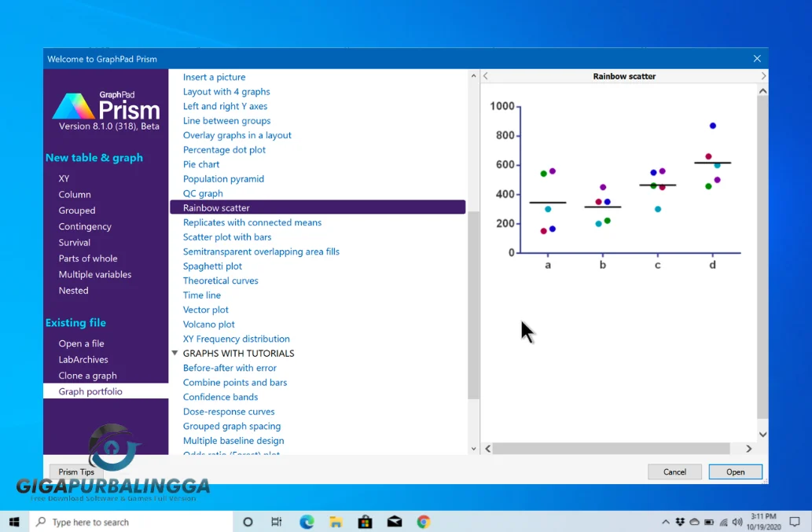Select Pie chart entry

[x=201, y=164]
